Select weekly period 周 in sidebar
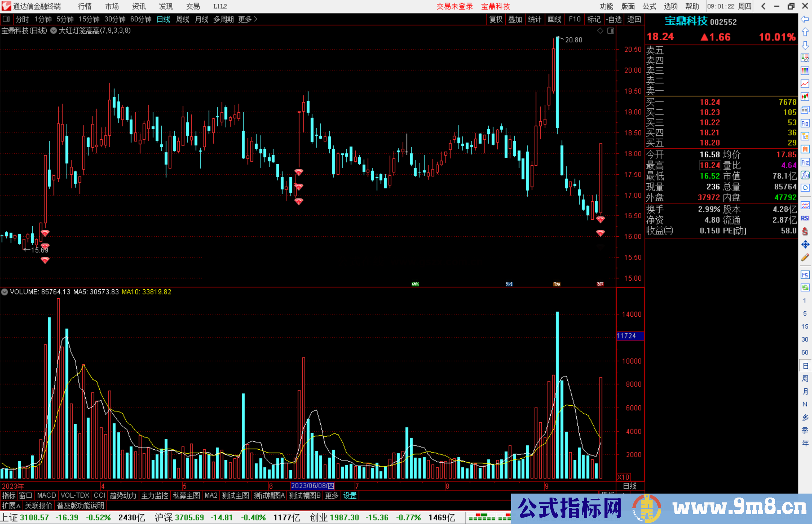The image size is (812, 524). 805,379
